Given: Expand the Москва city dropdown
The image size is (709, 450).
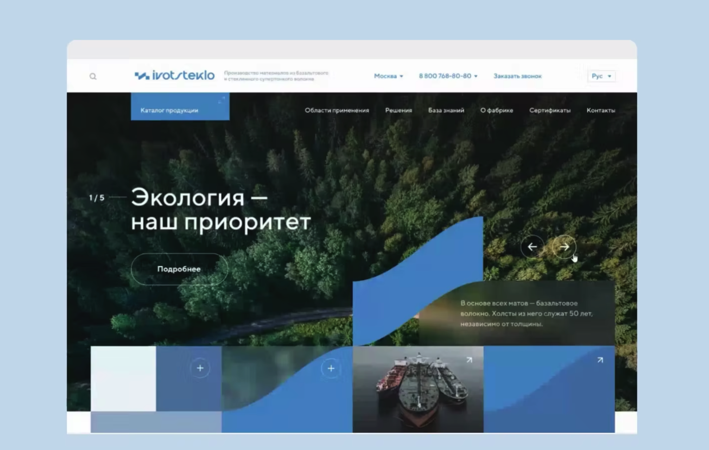Looking at the screenshot, I should (x=388, y=76).
